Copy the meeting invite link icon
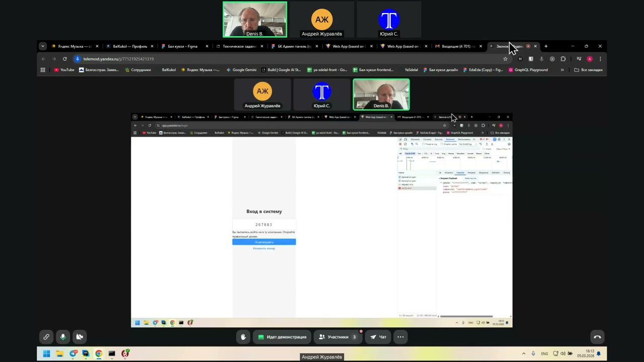The width and height of the screenshot is (644, 362). [x=46, y=337]
